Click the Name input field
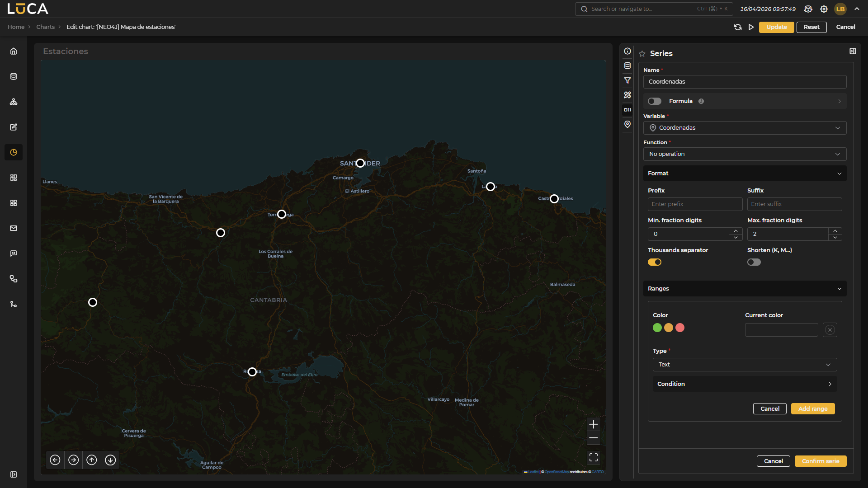This screenshot has height=488, width=868. pyautogui.click(x=745, y=82)
